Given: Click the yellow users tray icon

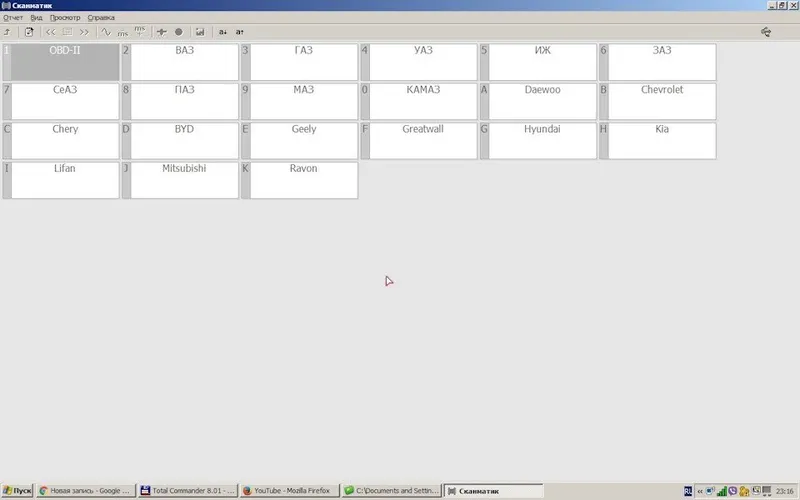Looking at the screenshot, I should tap(744, 491).
